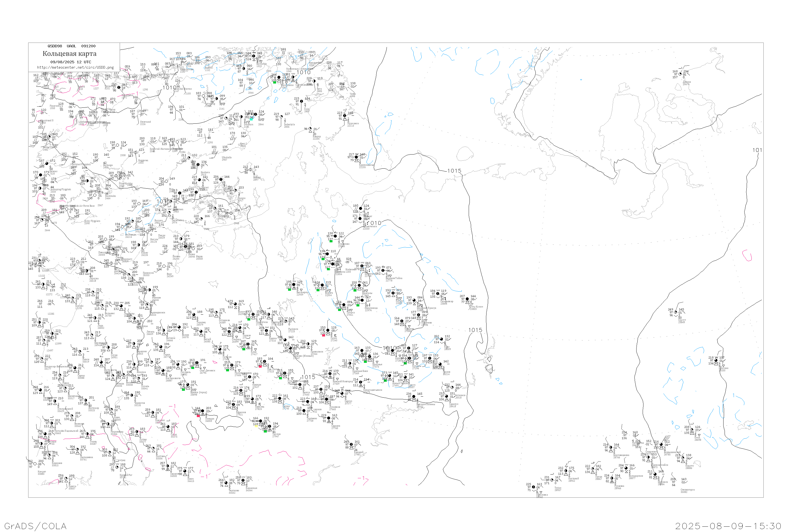Click the Кзылту station cloud-cover circle
Image resolution: width=798 pixels, height=532 pixels.
(x=683, y=458)
